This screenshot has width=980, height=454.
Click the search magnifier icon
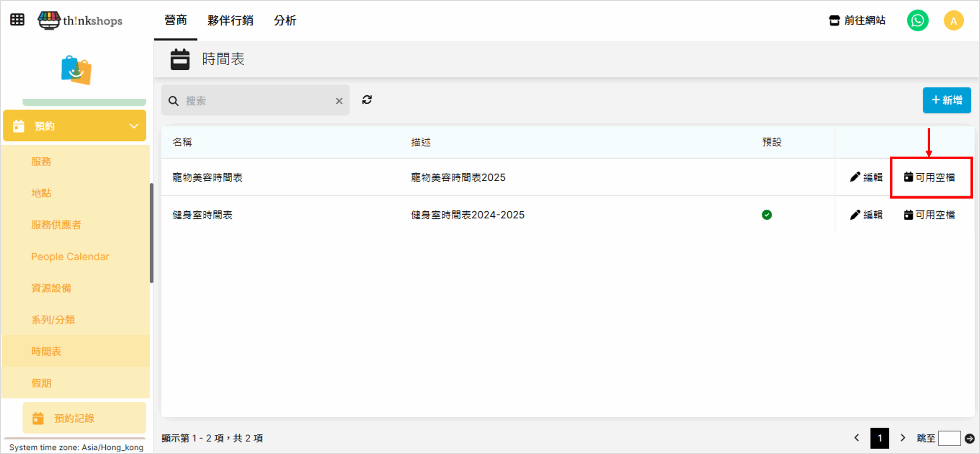[x=173, y=101]
